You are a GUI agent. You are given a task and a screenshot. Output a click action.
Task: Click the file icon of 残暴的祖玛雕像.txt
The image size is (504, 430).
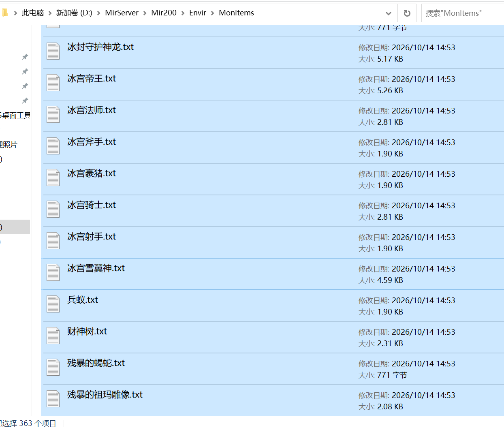(x=53, y=399)
